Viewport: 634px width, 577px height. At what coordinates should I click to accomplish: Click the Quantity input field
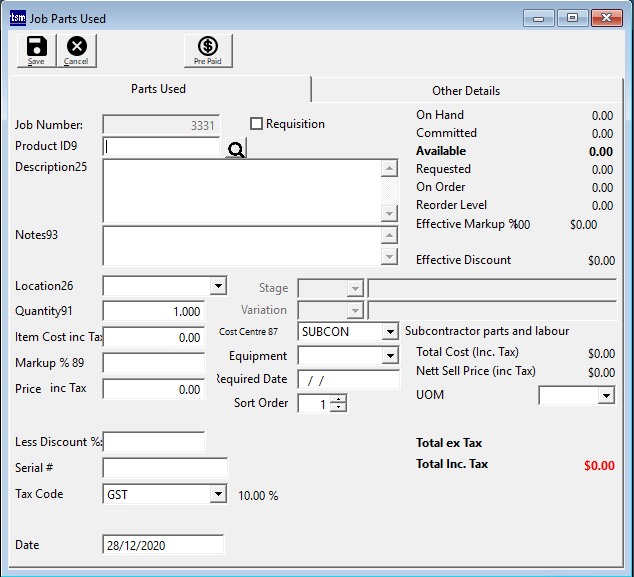pyautogui.click(x=154, y=312)
